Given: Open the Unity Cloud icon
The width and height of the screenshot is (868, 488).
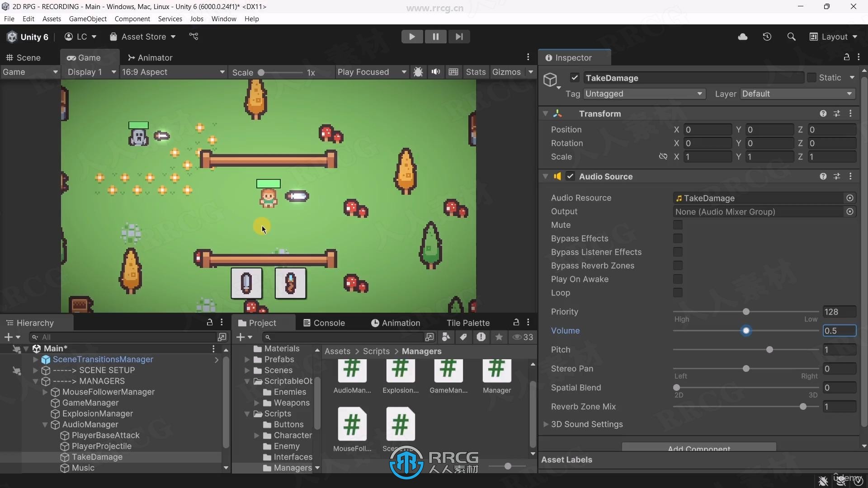Looking at the screenshot, I should [x=743, y=37].
